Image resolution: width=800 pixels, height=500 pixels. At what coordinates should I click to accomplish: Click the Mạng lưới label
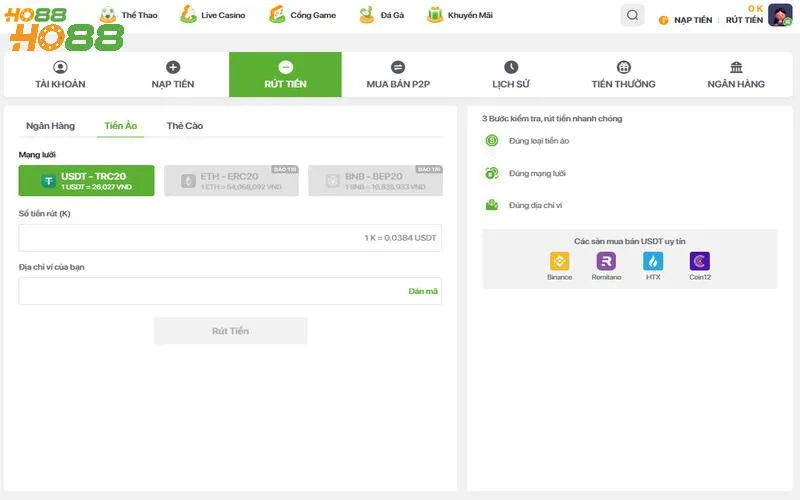tap(37, 155)
